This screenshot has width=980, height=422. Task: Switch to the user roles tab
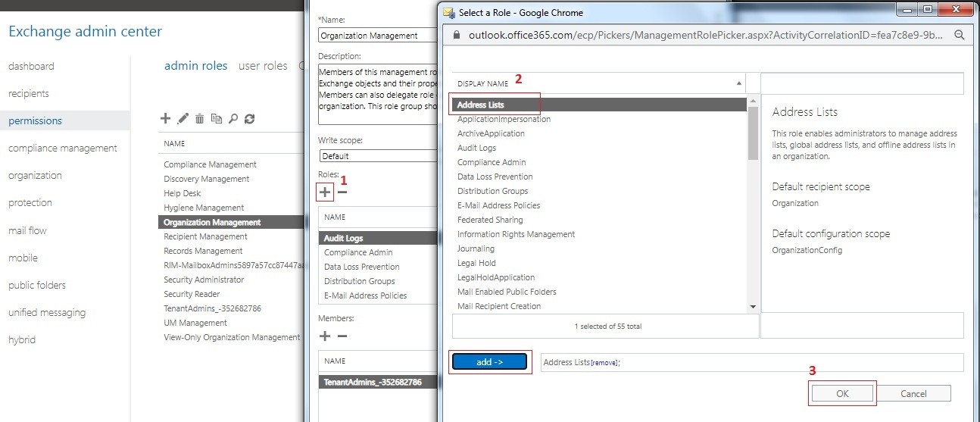pyautogui.click(x=263, y=66)
